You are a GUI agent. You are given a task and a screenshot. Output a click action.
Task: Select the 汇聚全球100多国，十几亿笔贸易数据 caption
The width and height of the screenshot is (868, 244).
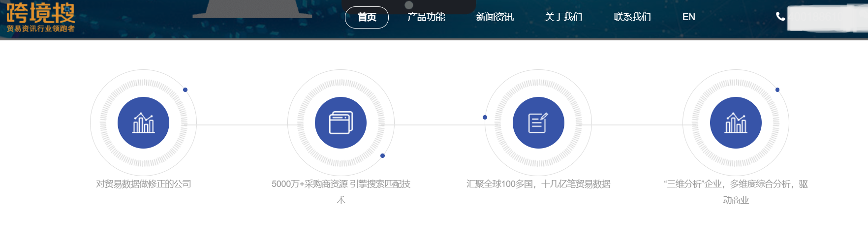coord(538,184)
